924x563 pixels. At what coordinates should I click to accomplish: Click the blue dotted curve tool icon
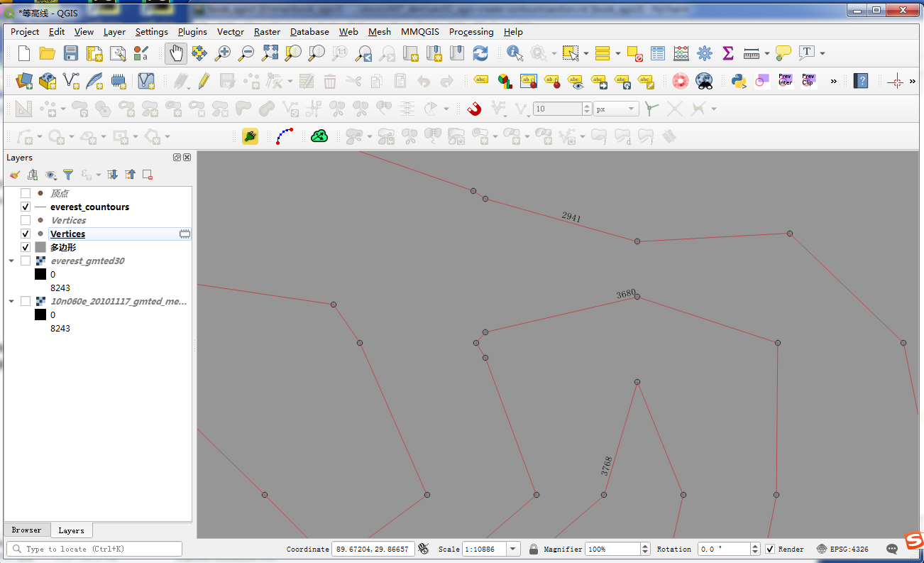284,136
